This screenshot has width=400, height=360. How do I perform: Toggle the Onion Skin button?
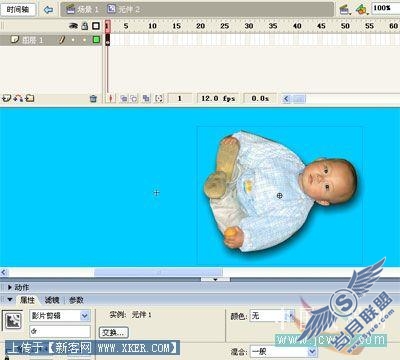point(124,98)
